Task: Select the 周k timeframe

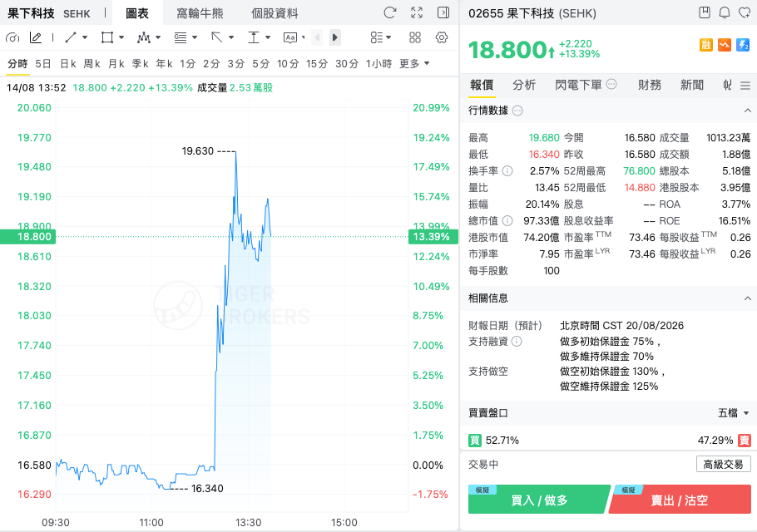Action: click(92, 64)
